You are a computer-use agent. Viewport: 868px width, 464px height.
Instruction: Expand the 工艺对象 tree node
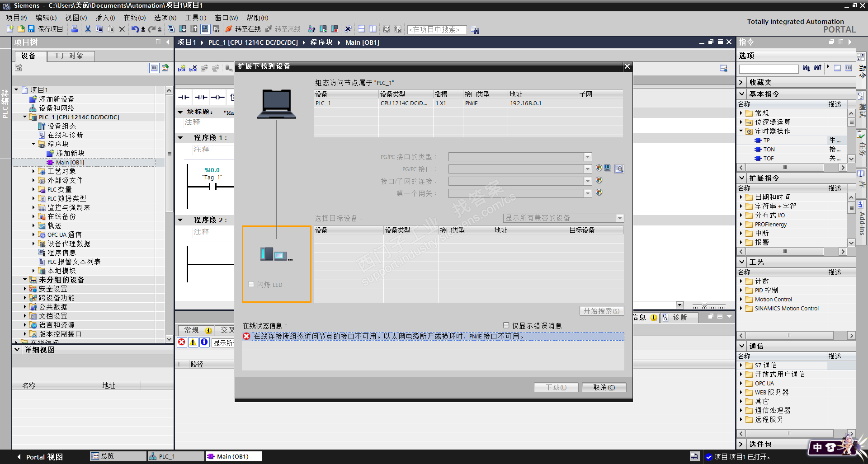click(33, 171)
